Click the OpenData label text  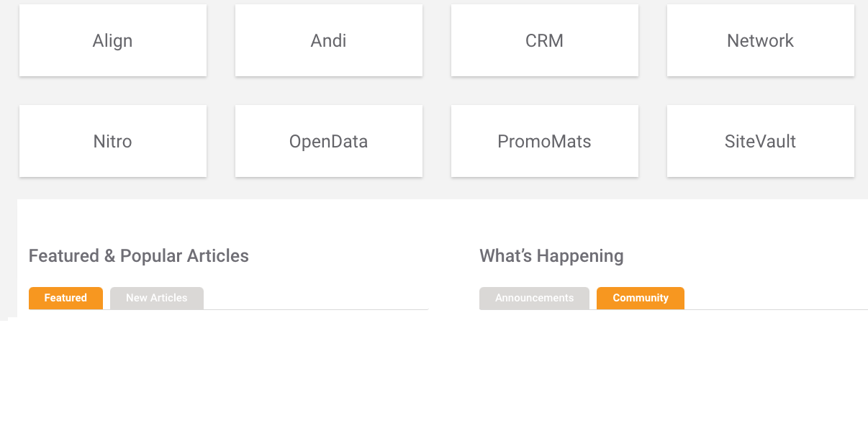coord(329,142)
